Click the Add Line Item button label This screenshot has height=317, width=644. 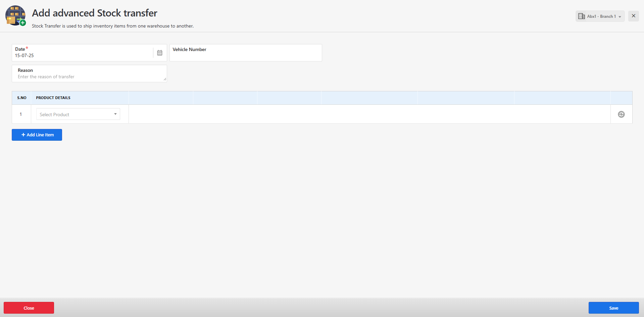(x=40, y=135)
